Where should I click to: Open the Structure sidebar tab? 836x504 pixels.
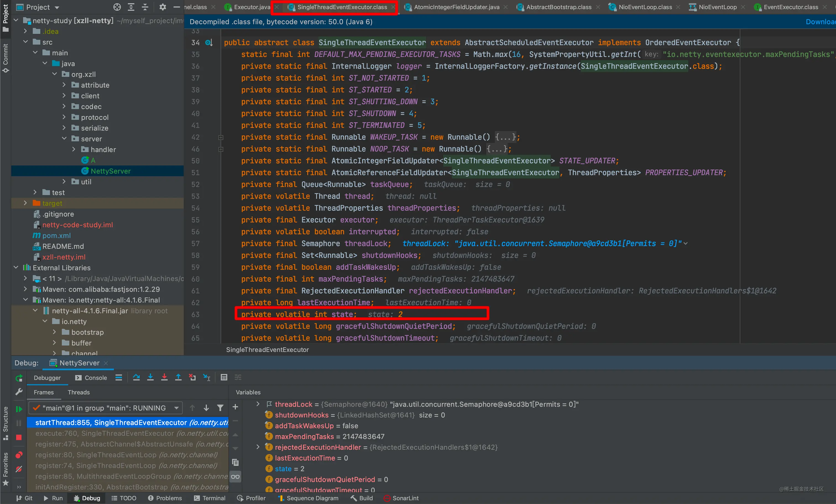(x=6, y=423)
